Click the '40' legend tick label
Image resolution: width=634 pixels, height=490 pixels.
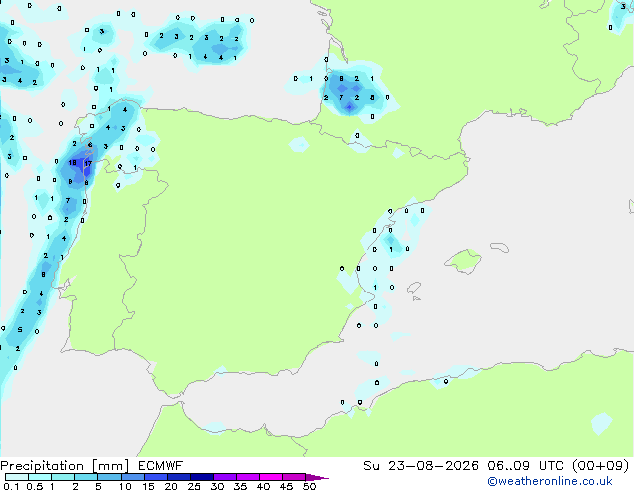click(x=263, y=486)
